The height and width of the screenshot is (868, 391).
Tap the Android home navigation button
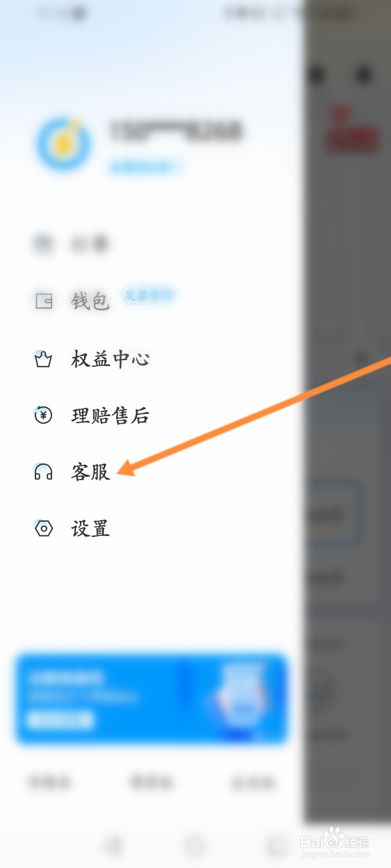[195, 846]
